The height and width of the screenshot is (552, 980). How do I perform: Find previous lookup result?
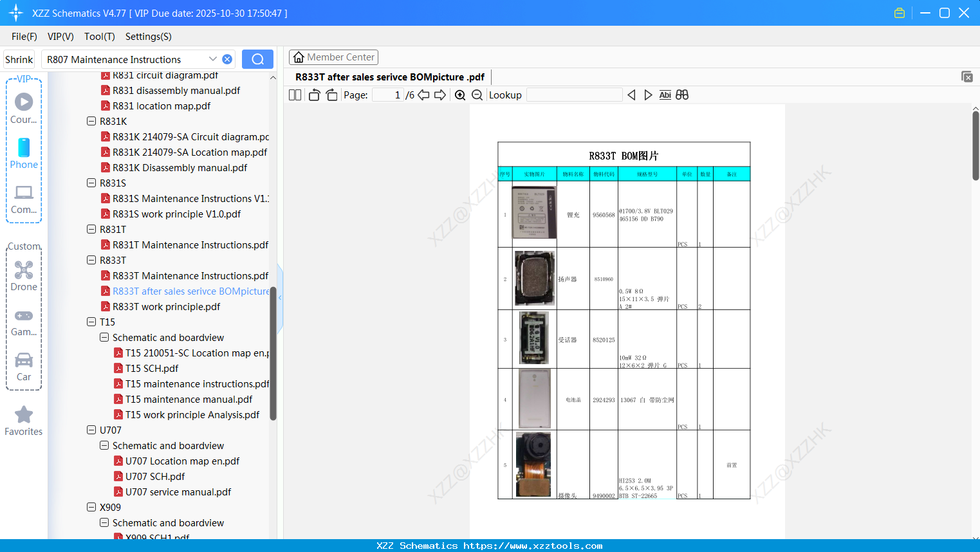click(631, 95)
